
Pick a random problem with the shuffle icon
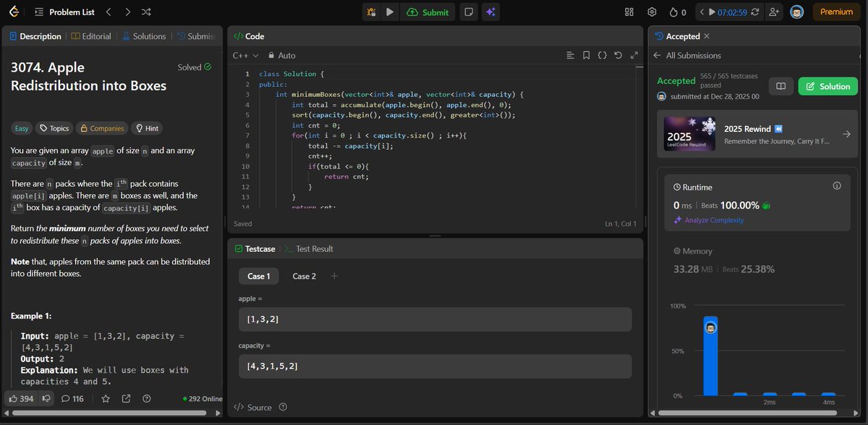coord(146,12)
